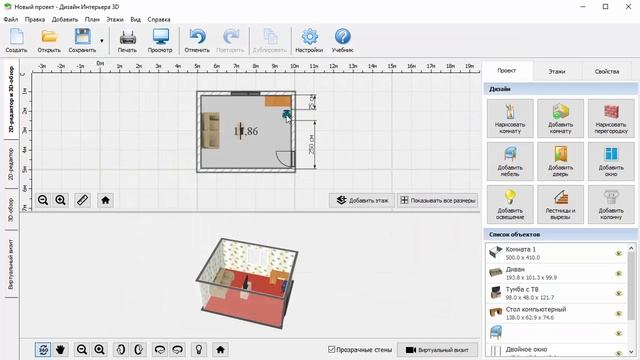The height and width of the screenshot is (360, 640).
Task: Click Нарисовать перегородку tile
Action: pos(611,118)
